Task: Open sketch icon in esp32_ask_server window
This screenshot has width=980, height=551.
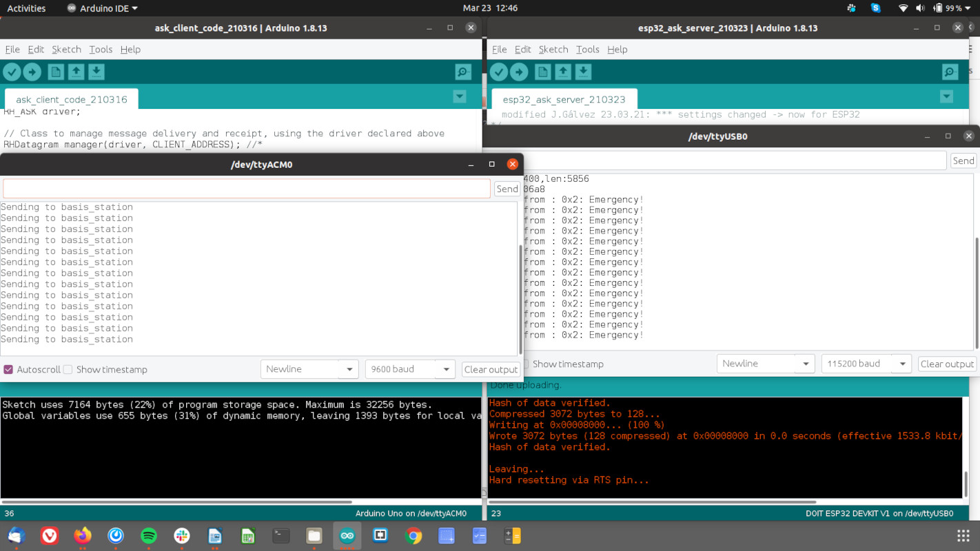Action: point(563,72)
